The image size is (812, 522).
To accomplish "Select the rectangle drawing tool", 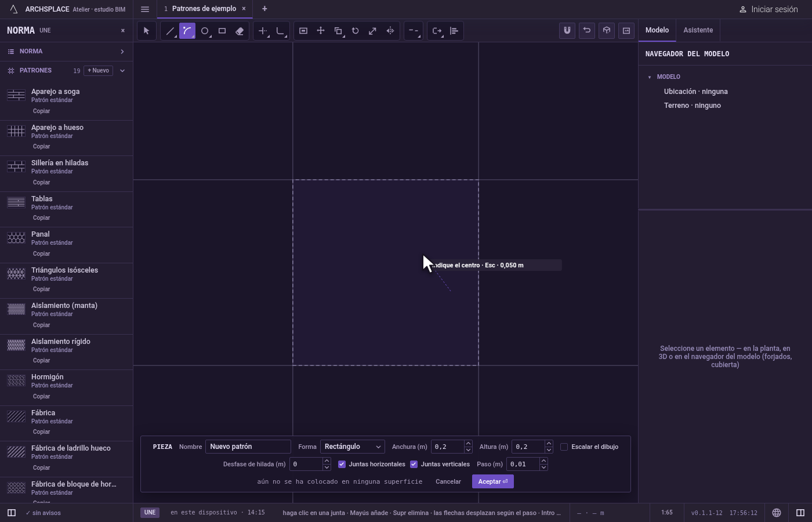I will (222, 31).
